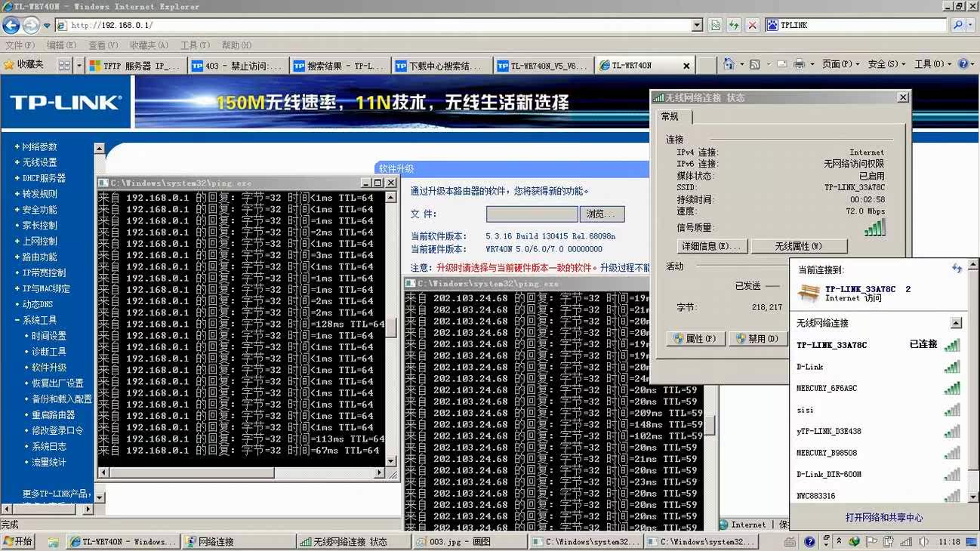Switch to the TFTP 服务器 tab
This screenshot has height=551, width=980.
pyautogui.click(x=136, y=66)
